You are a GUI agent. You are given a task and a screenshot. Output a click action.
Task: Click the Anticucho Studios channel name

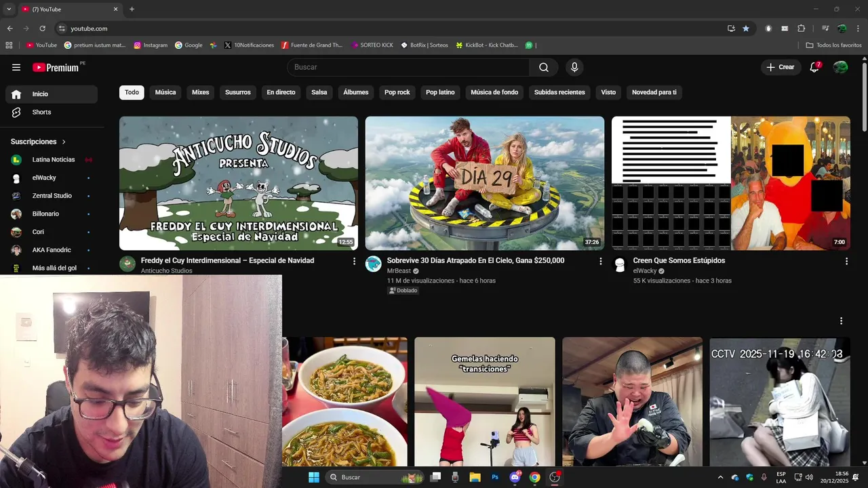click(167, 271)
